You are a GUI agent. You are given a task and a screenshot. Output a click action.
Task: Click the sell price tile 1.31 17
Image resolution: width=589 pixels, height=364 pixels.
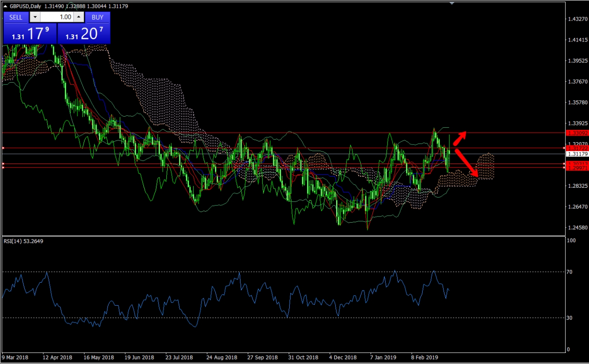point(30,34)
